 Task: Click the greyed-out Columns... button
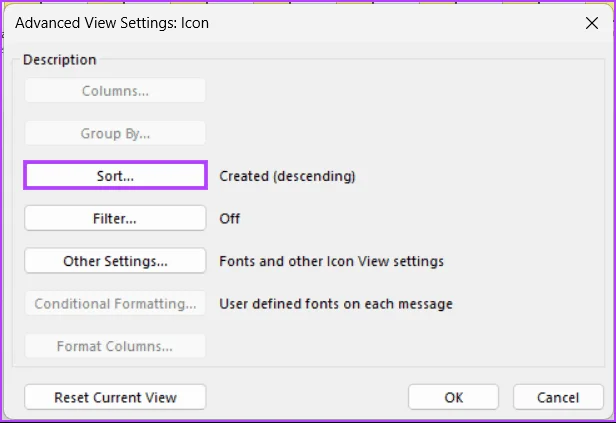115,91
